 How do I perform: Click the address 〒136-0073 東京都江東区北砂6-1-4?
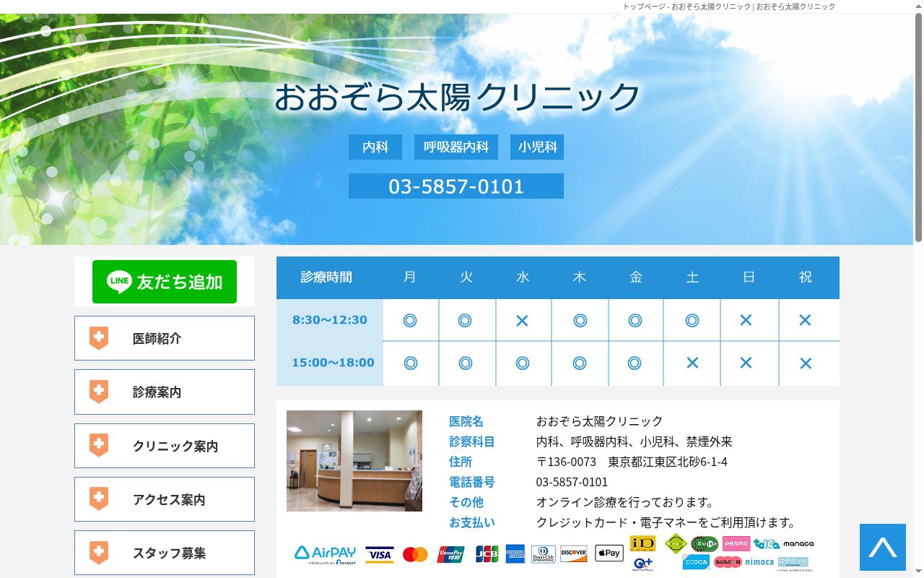[x=632, y=462]
